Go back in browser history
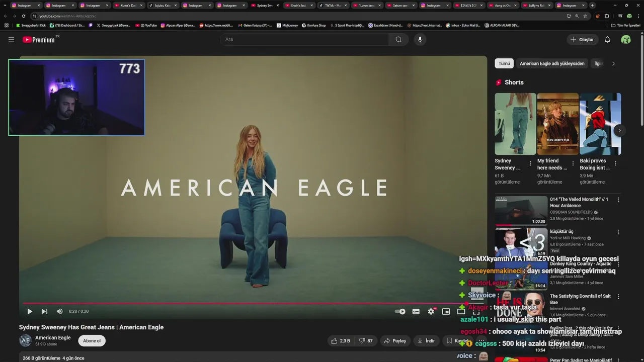The image size is (644, 362). coord(6,16)
